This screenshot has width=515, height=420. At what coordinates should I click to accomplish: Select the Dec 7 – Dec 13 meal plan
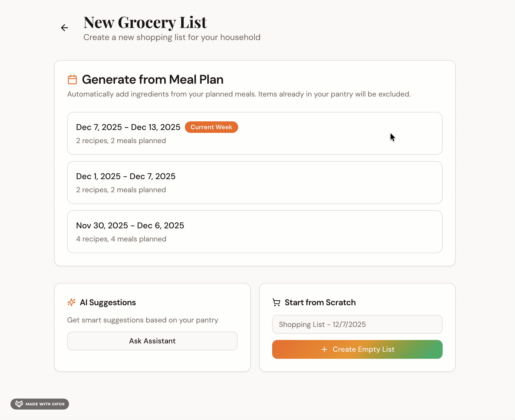255,133
